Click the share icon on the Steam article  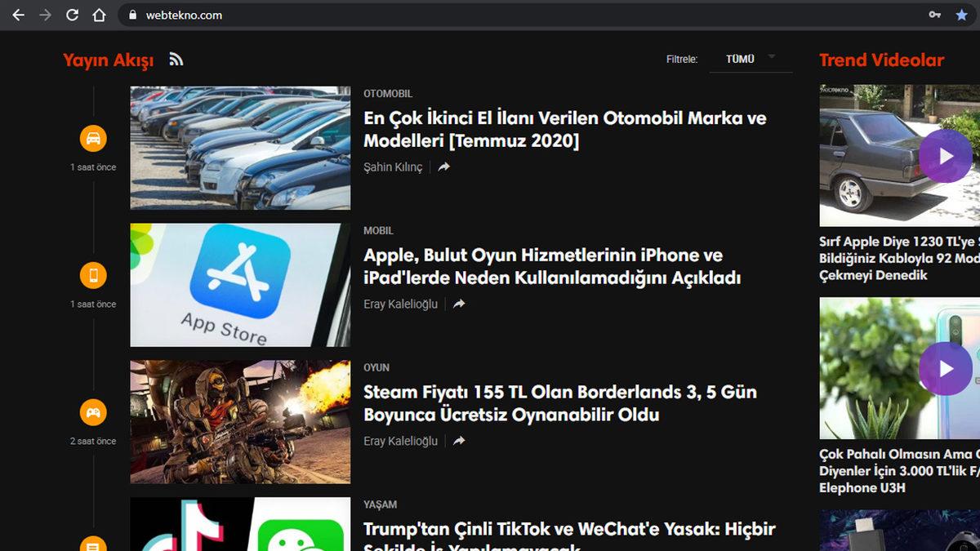[x=458, y=441]
